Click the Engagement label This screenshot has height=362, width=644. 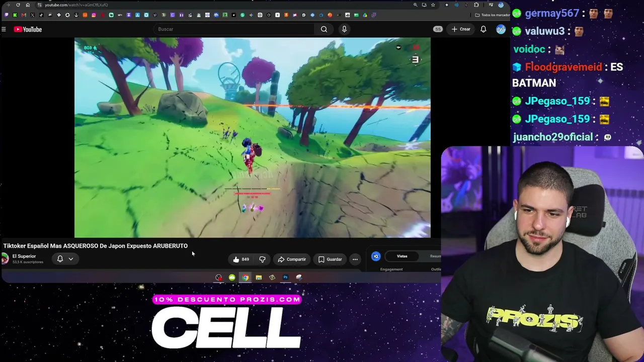click(x=391, y=269)
